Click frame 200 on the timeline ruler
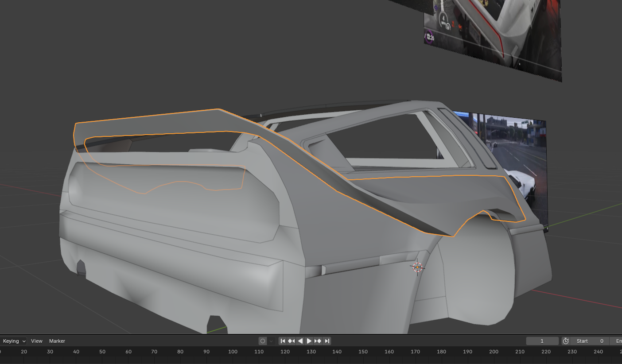 pyautogui.click(x=494, y=352)
